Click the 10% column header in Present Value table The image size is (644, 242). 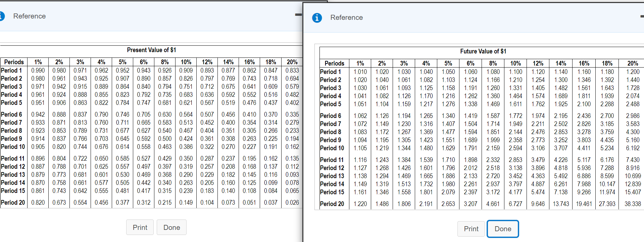[186, 62]
